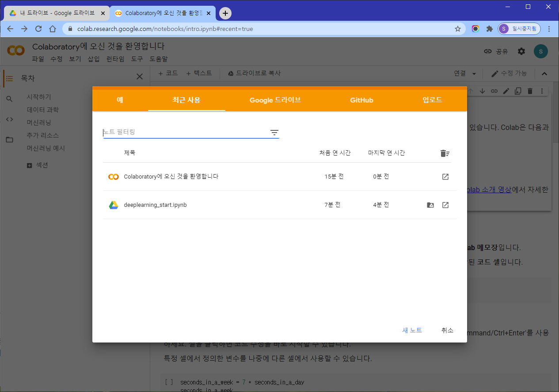Select the 예 tab in dialog
Viewport: 559px width, 392px height.
(120, 100)
